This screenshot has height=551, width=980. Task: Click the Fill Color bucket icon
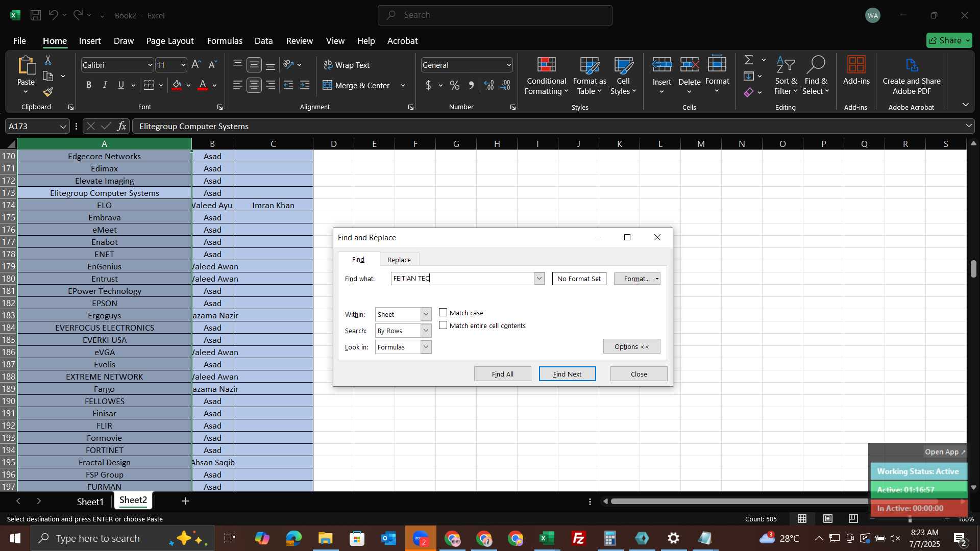coord(177,85)
